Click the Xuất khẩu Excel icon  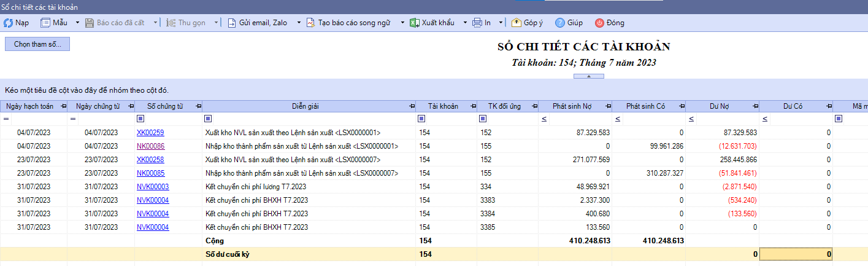[414, 23]
